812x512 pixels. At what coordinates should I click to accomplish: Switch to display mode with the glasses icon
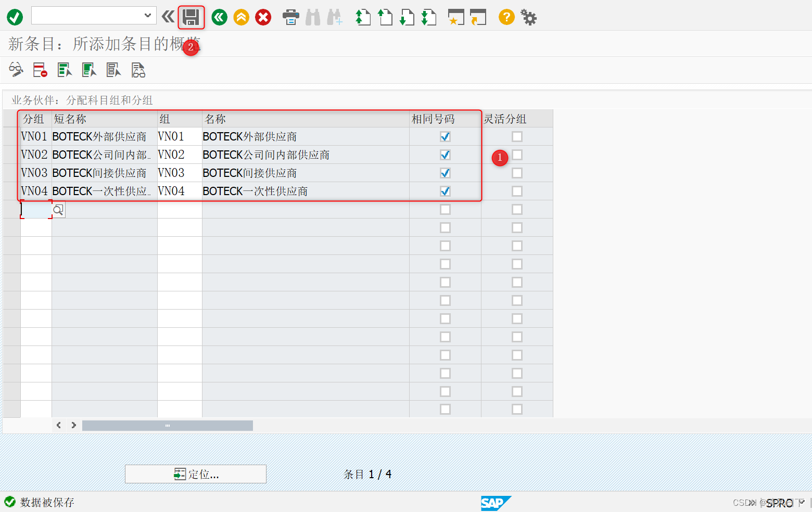[15, 70]
